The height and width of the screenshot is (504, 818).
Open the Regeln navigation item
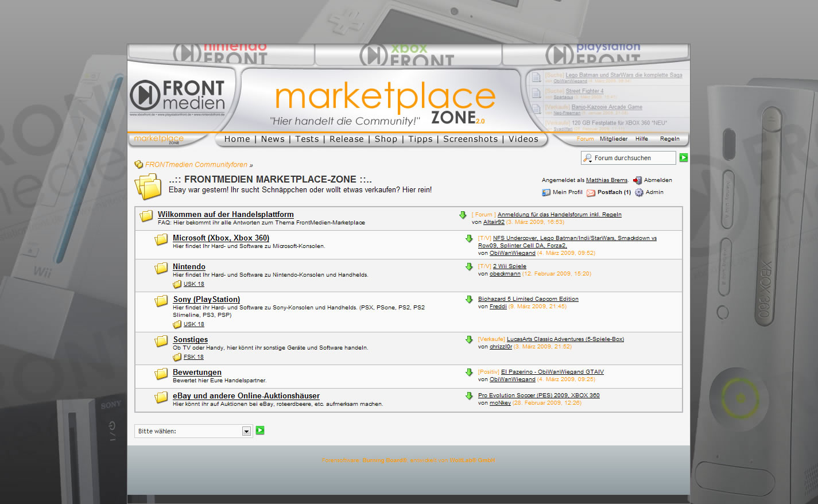669,139
